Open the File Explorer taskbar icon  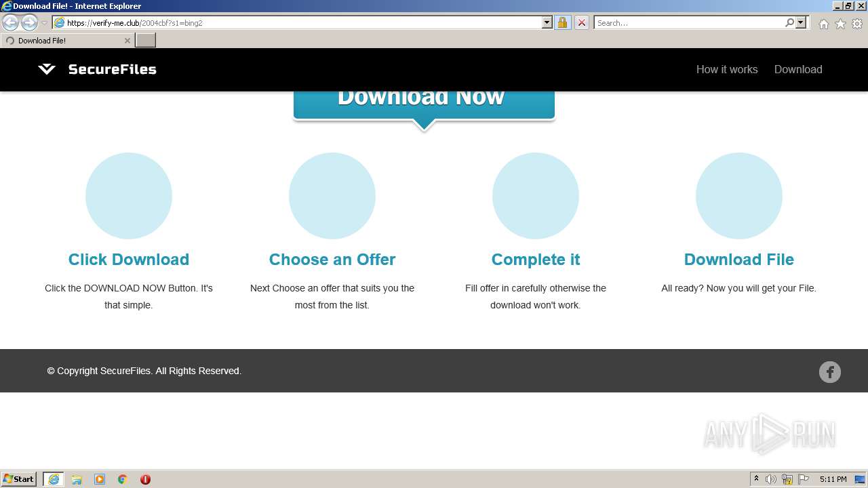tap(77, 479)
